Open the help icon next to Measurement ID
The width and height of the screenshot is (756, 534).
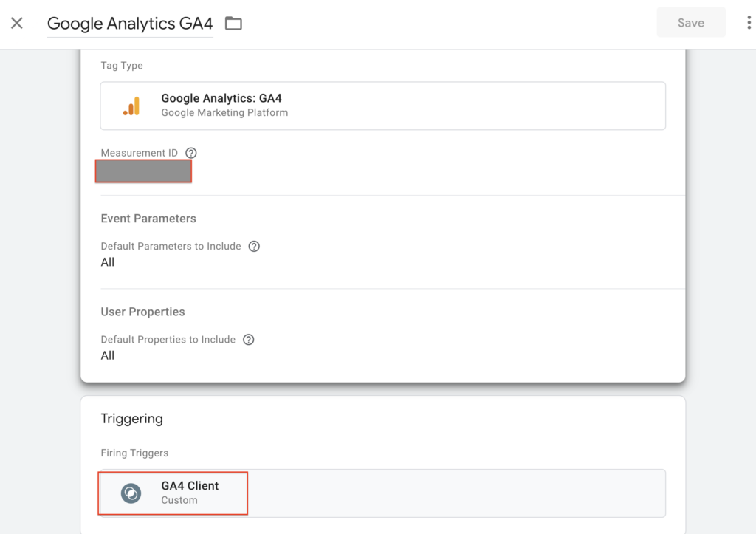click(191, 153)
